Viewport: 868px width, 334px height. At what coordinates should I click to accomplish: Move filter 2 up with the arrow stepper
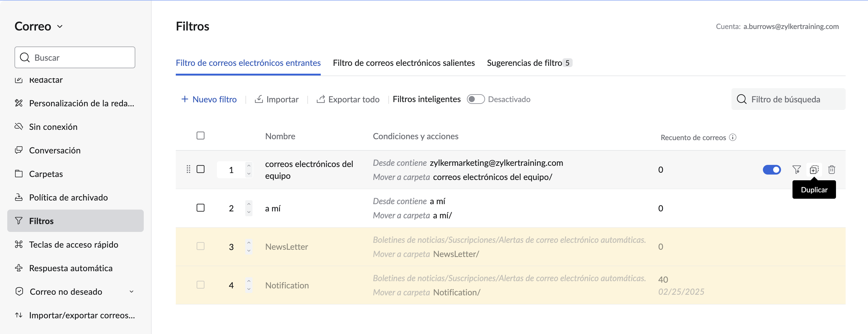tap(249, 204)
